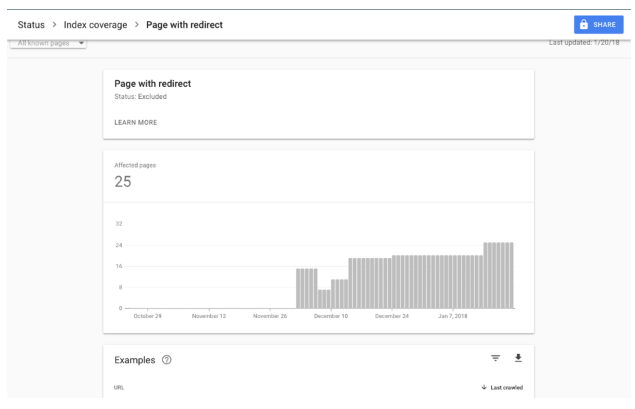Click the October 29 axis label

(x=150, y=316)
